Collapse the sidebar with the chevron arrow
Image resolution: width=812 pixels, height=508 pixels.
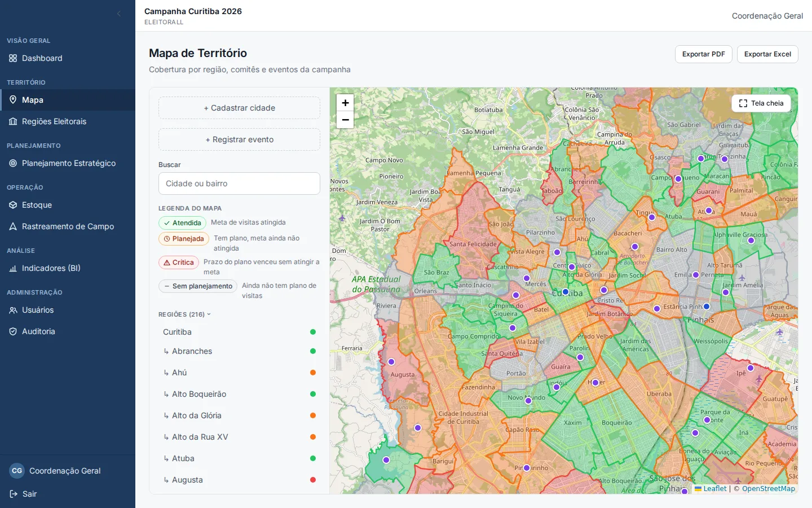118,14
